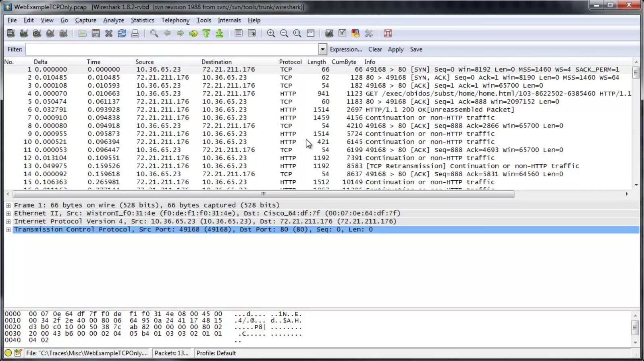Image resolution: width=644 pixels, height=361 pixels.
Task: Click the Find packet magnifier icon
Action: pyautogui.click(x=154, y=33)
